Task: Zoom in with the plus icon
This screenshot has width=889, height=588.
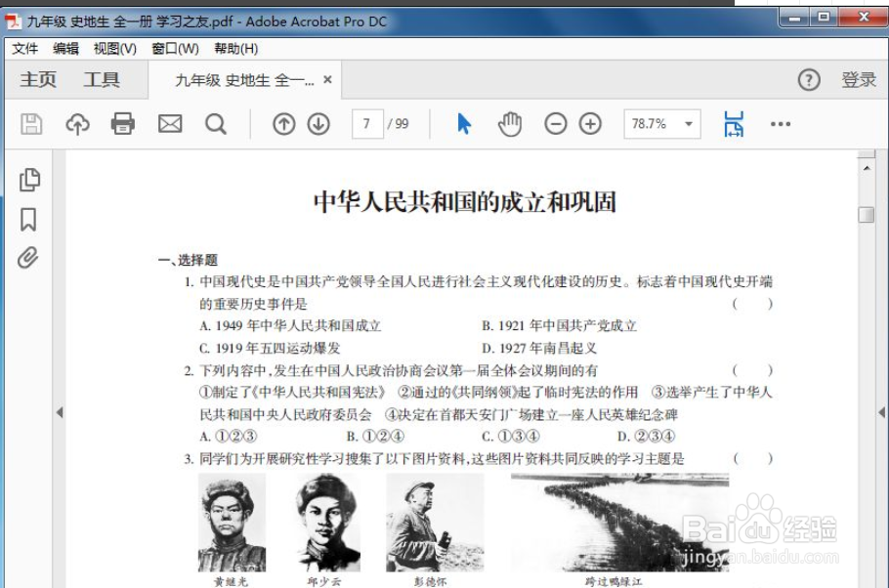Action: 590,123
